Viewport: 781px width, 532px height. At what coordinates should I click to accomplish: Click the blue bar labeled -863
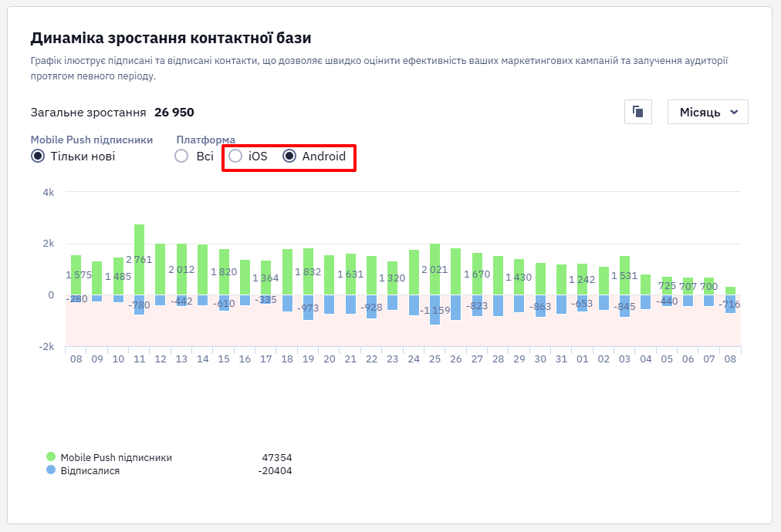[x=540, y=306]
